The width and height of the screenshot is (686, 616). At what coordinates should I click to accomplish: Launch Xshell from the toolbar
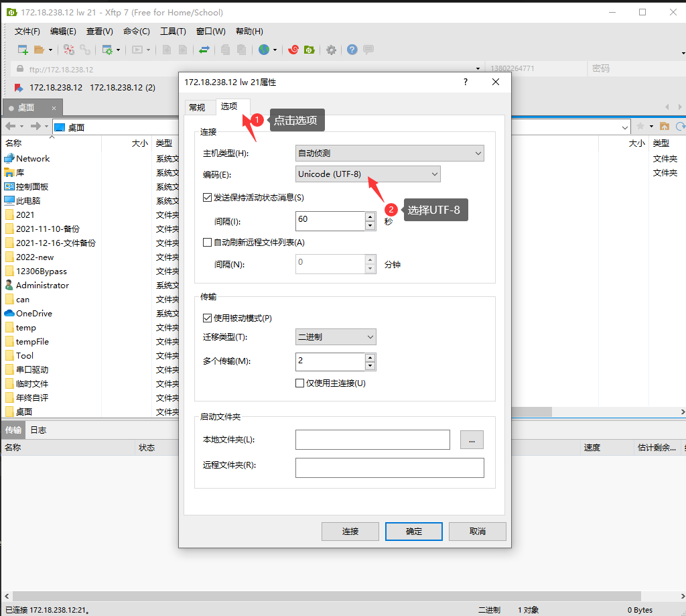point(293,50)
